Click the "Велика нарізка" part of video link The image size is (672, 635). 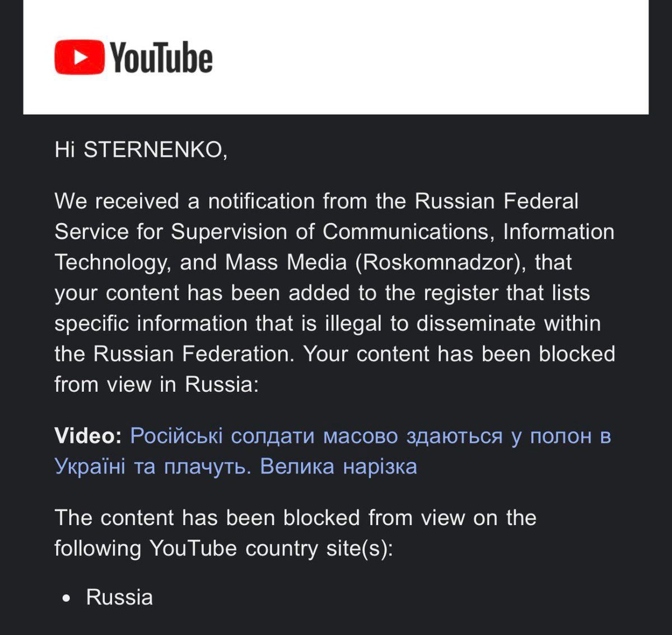coord(338,466)
